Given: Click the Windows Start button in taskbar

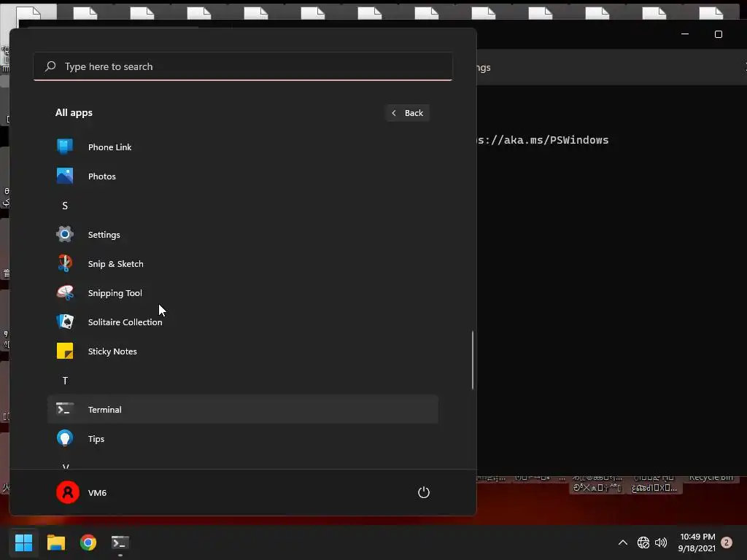Looking at the screenshot, I should (23, 542).
